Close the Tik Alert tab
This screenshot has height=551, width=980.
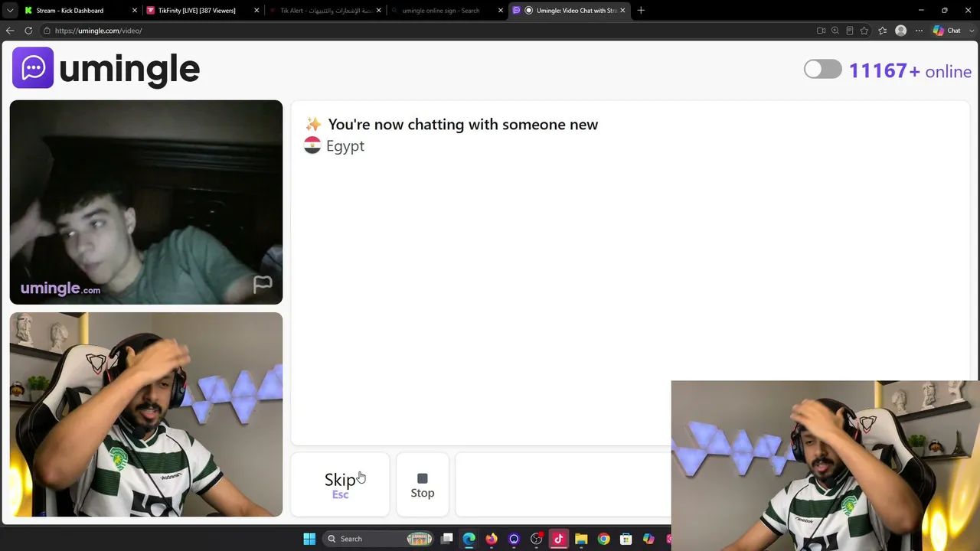coord(378,11)
